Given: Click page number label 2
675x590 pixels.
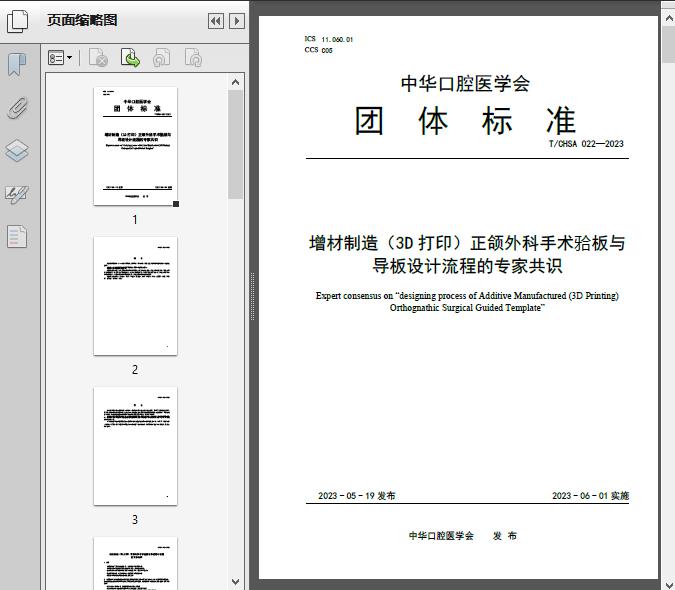Looking at the screenshot, I should (x=135, y=369).
